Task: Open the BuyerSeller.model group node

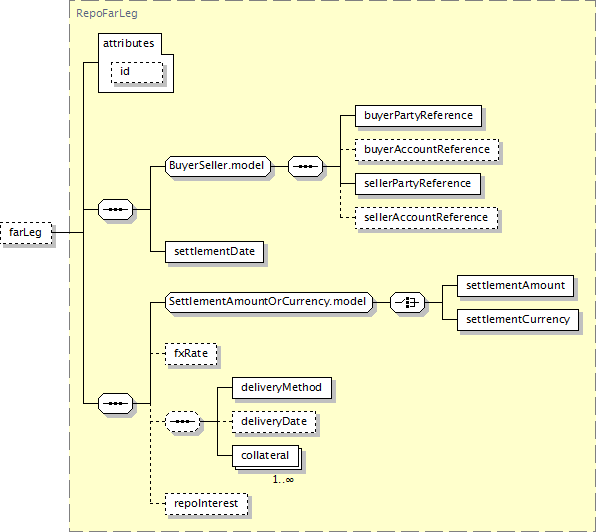Action: point(218,166)
